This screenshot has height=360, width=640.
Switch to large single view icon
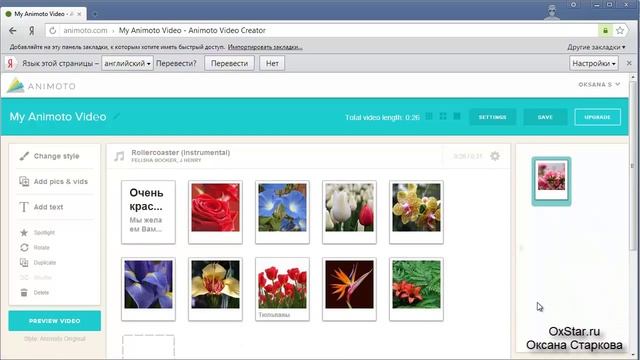457,117
